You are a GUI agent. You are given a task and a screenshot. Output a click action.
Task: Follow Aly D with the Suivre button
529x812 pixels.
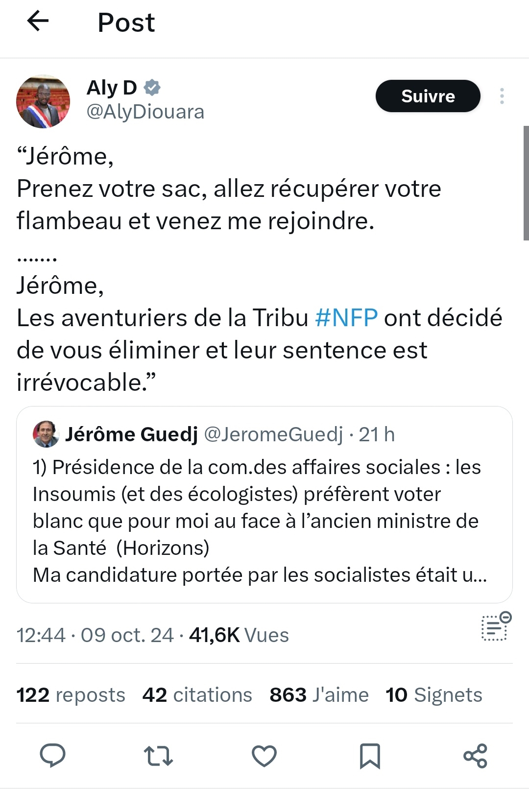pyautogui.click(x=428, y=96)
